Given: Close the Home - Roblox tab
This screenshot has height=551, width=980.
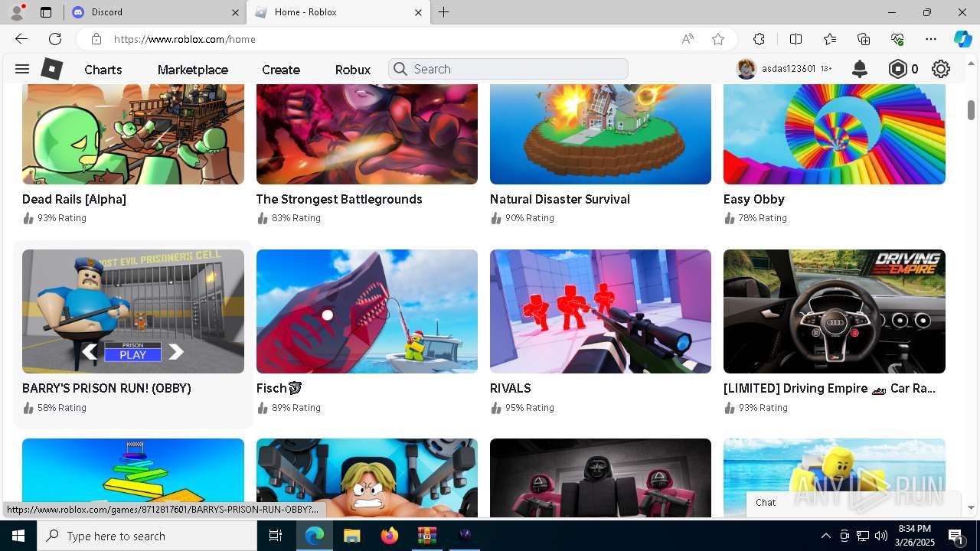Looking at the screenshot, I should coord(418,12).
